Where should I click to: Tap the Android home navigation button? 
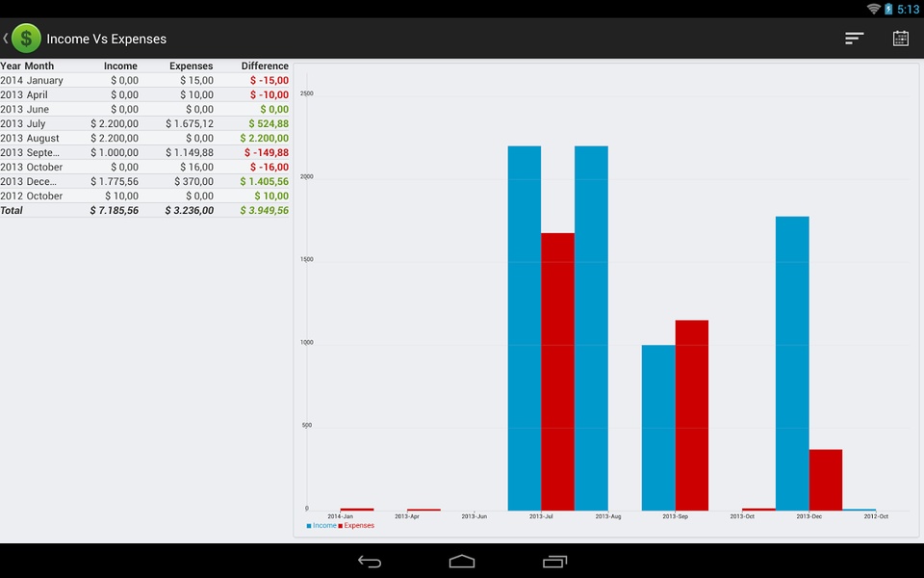(x=462, y=561)
